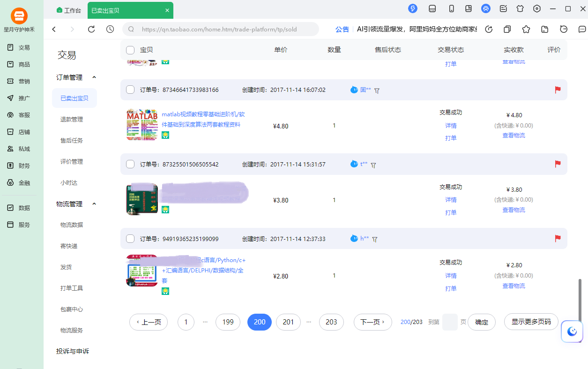
Task: Open 推广 in the left sidebar
Action: point(19,98)
